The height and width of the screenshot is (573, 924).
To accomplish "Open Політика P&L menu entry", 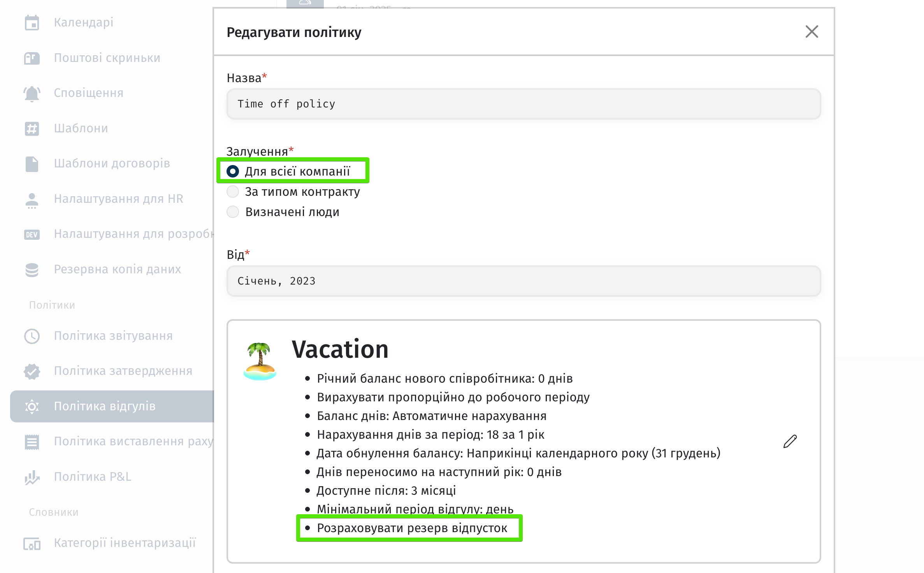I will 92,476.
